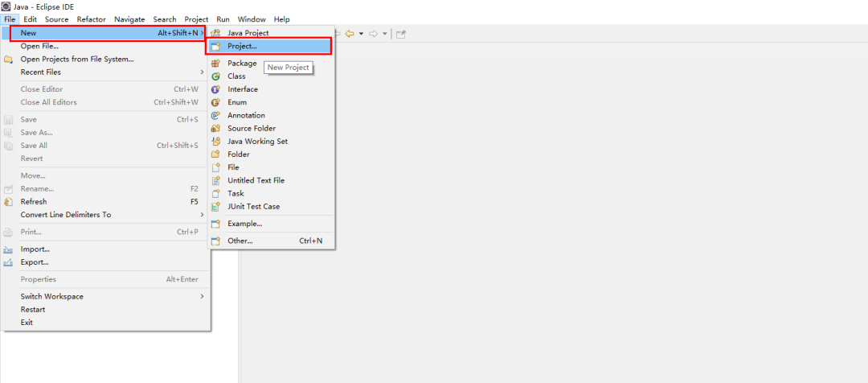Choose File in the New submenu
The height and width of the screenshot is (383, 868).
click(x=271, y=167)
